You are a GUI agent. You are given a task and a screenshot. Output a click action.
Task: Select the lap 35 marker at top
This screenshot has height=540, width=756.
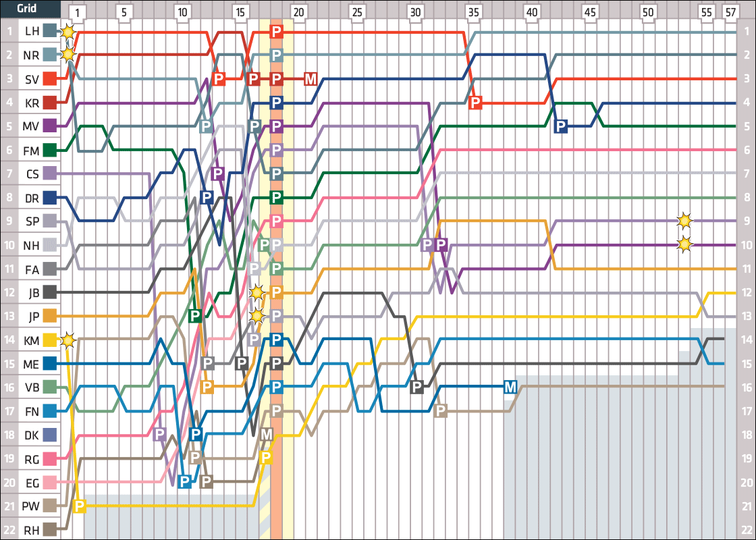[473, 13]
